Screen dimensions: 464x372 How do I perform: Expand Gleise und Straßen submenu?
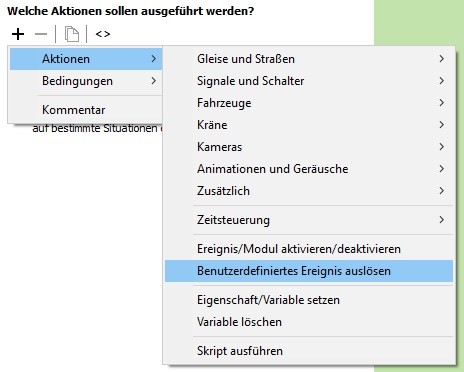309,59
